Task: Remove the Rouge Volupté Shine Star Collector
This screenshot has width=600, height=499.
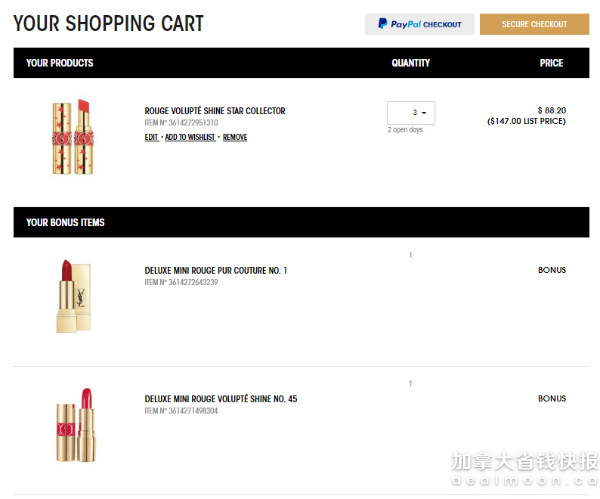Action: [x=235, y=137]
